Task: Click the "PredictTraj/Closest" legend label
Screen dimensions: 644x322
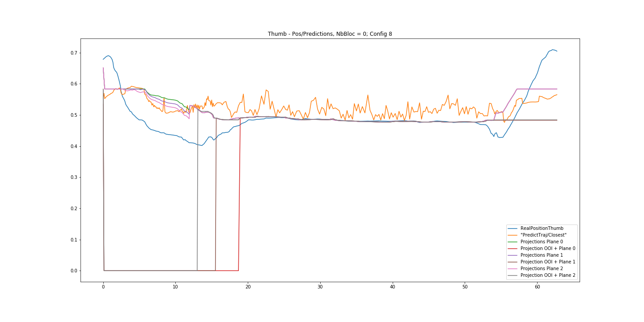Action: 543,235
